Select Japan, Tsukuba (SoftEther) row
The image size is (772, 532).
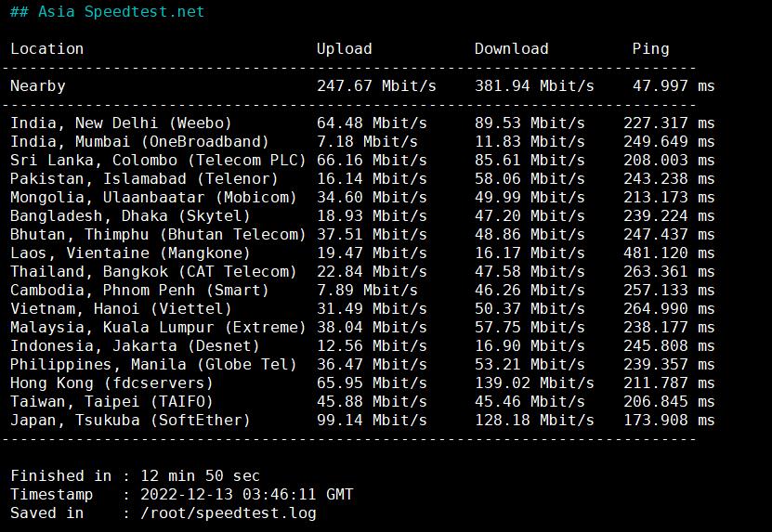click(x=130, y=421)
